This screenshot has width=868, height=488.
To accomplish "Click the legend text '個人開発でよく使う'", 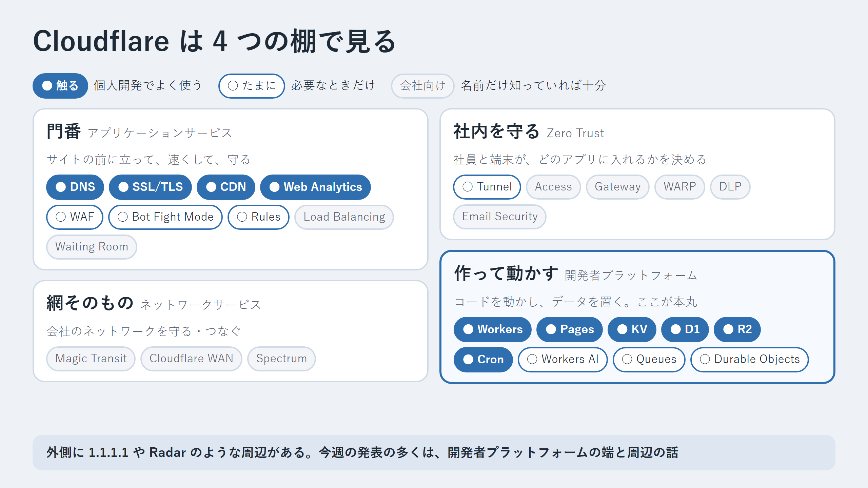I will coord(148,85).
